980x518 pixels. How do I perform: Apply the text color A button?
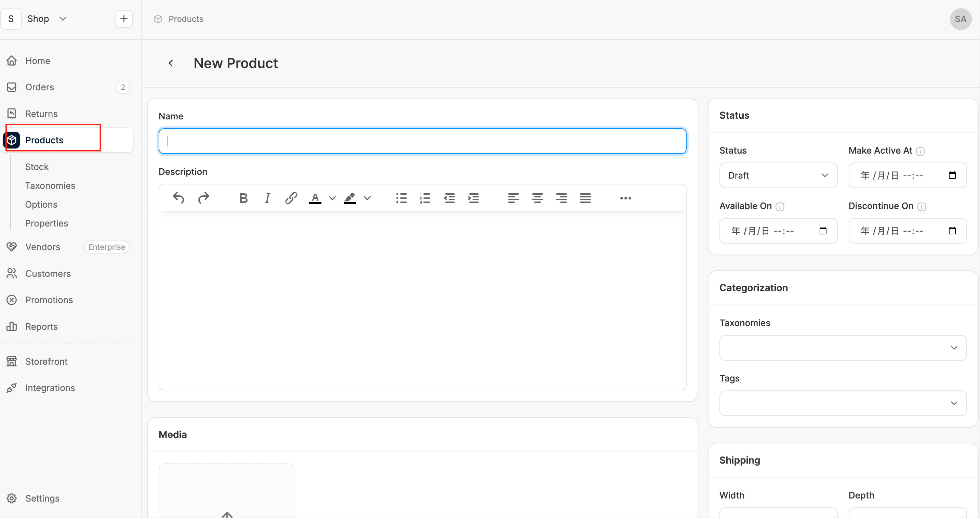coord(315,198)
